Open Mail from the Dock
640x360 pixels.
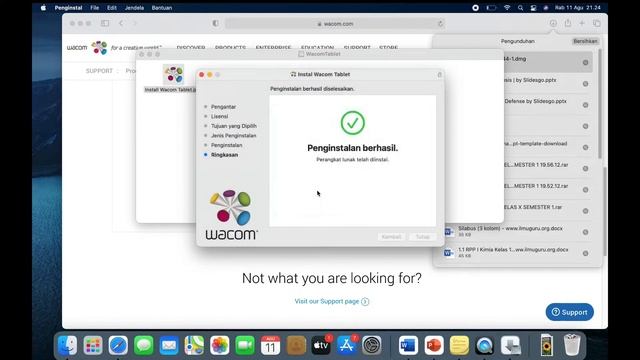point(169,345)
